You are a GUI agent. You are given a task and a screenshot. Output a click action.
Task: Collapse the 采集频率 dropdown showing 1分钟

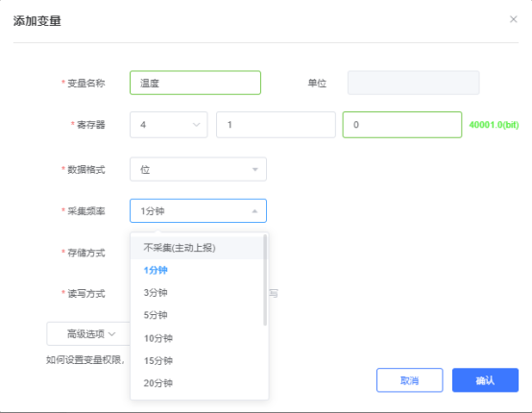[x=198, y=210]
